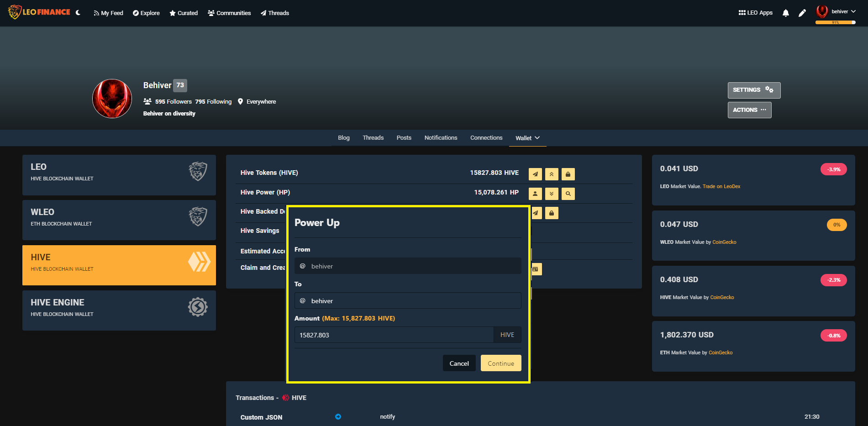Viewport: 868px width, 426px height.
Task: Click the To account field
Action: [x=408, y=301]
